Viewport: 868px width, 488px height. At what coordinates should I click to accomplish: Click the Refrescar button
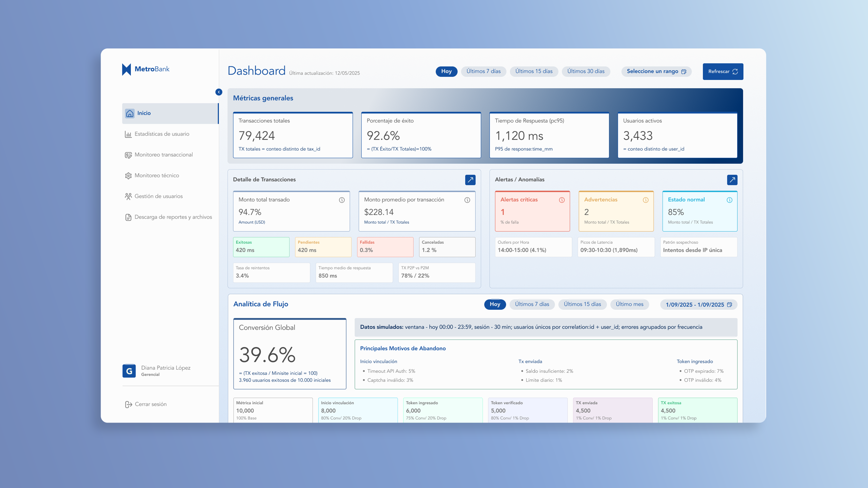[x=723, y=72]
